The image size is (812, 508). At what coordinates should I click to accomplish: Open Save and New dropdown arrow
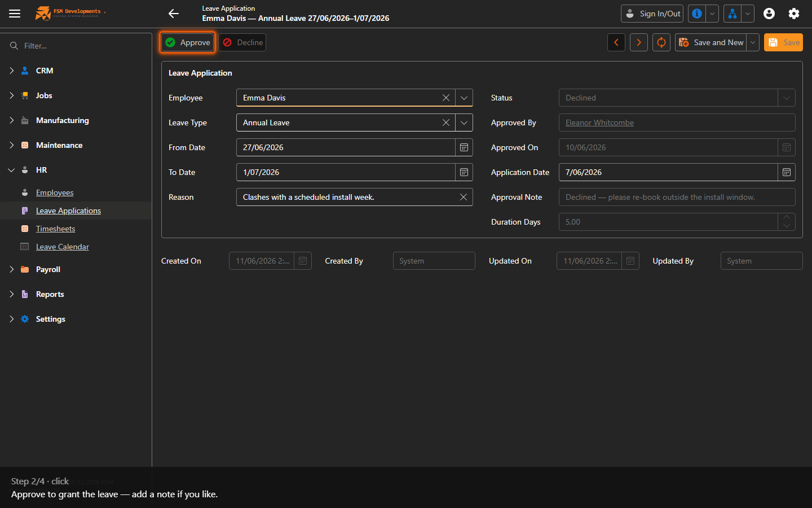pyautogui.click(x=753, y=42)
